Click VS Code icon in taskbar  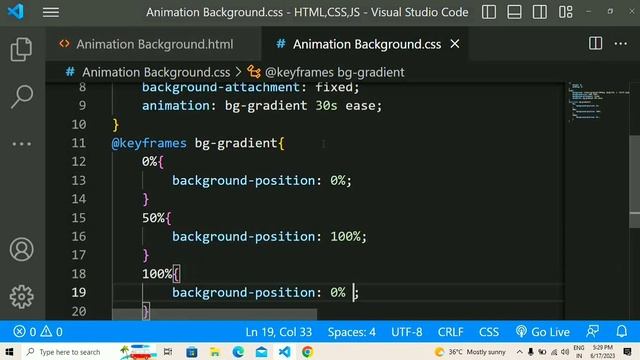click(284, 352)
